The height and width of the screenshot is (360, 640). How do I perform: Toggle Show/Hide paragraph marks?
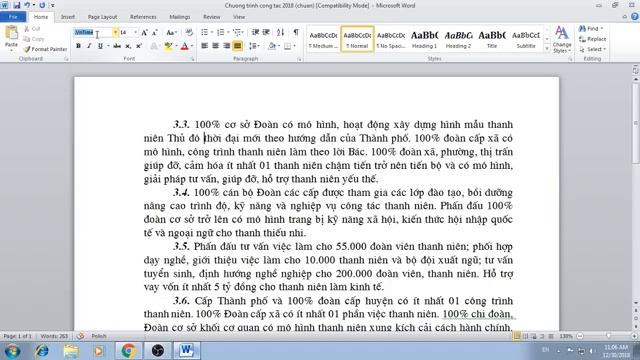pyautogui.click(x=296, y=32)
